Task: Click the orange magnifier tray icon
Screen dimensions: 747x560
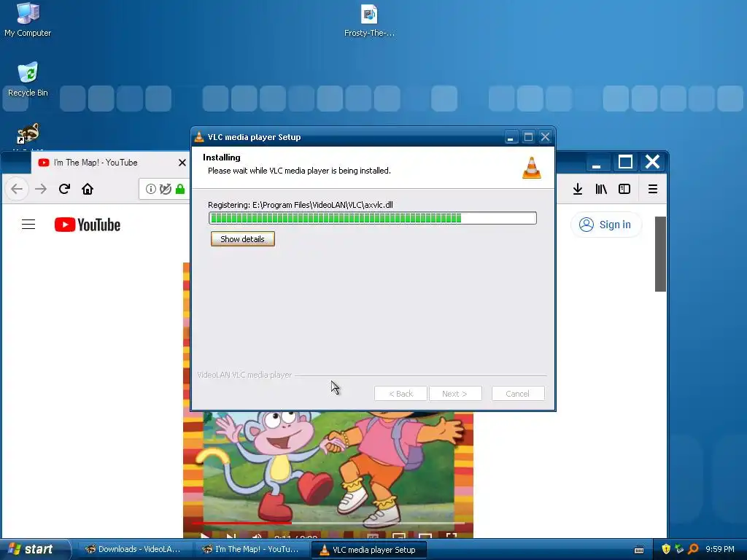Action: click(693, 550)
